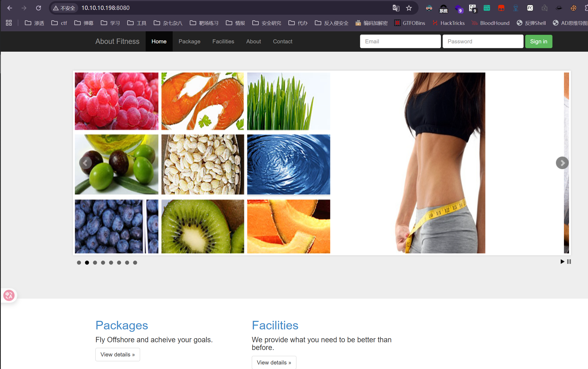This screenshot has width=588, height=369.
Task: Open the Google Translate icon in address bar
Action: (396, 8)
